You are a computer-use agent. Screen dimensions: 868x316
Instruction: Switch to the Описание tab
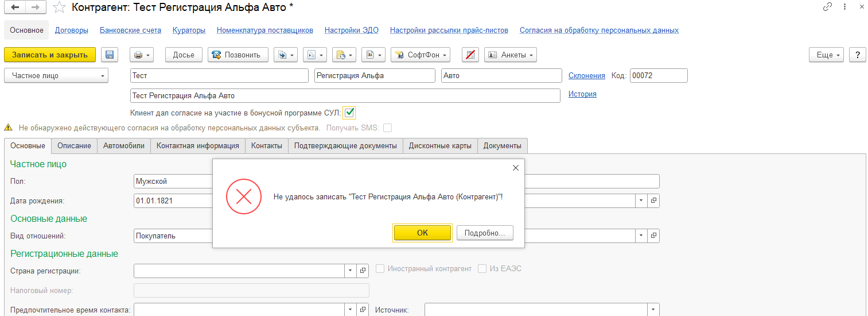coord(74,145)
